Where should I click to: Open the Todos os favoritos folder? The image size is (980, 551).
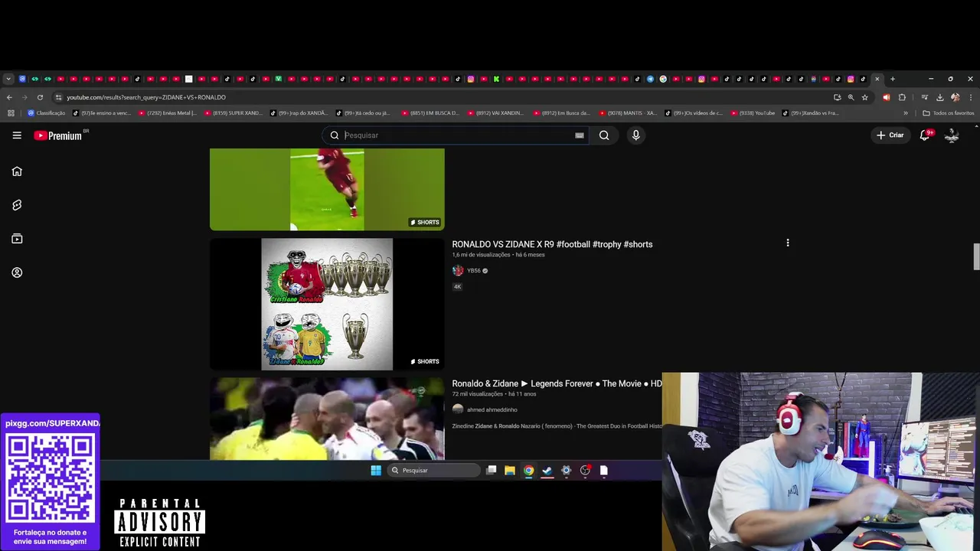tap(949, 113)
